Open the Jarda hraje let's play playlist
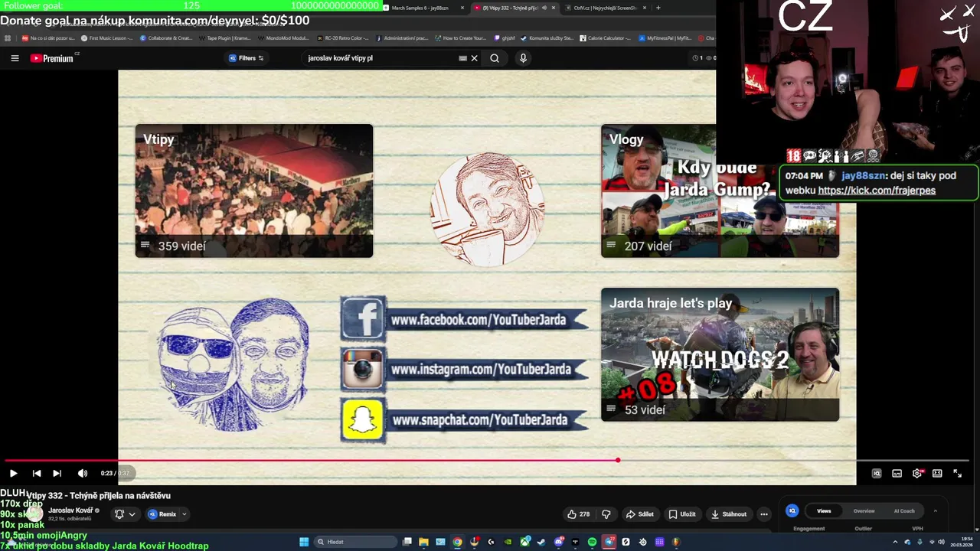Viewport: 980px width, 551px height. 720,354
